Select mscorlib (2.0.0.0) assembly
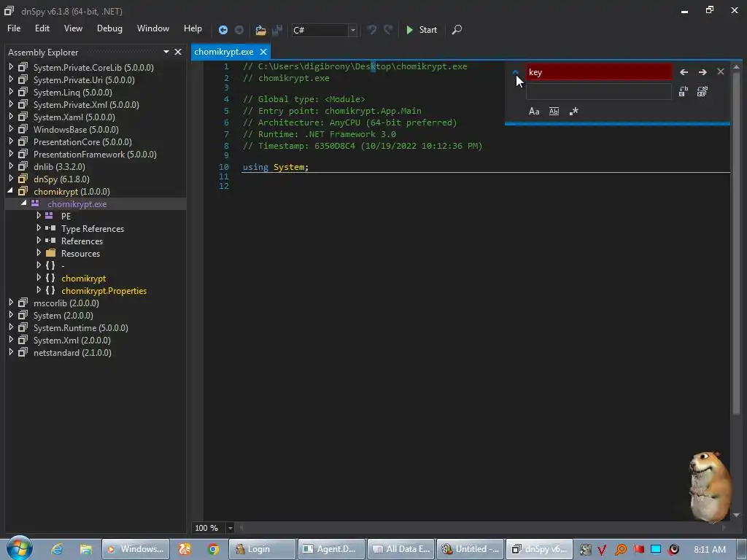Viewport: 747px width, 560px height. [x=66, y=303]
